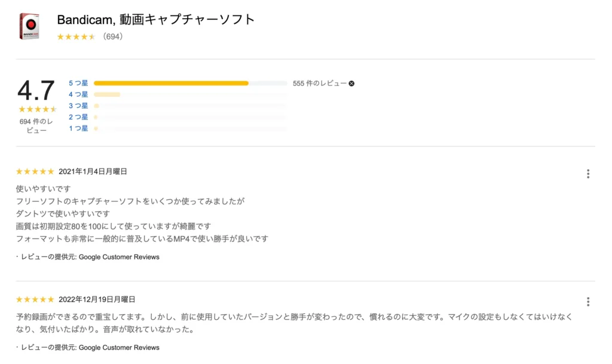
Task: Click the stars next to the product title
Action: point(76,36)
